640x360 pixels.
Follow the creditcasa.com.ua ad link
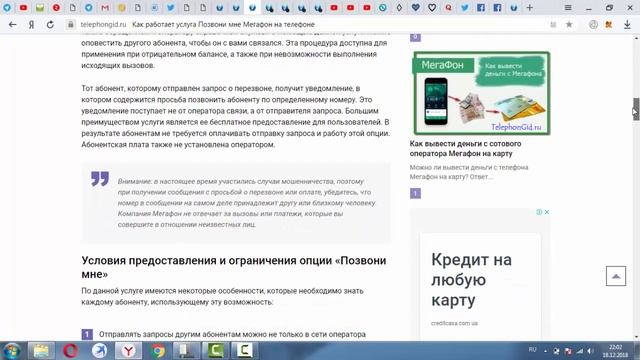tap(454, 323)
